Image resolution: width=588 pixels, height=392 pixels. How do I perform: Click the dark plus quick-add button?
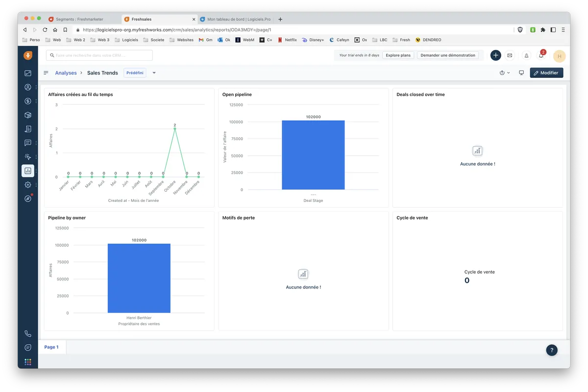click(x=495, y=55)
